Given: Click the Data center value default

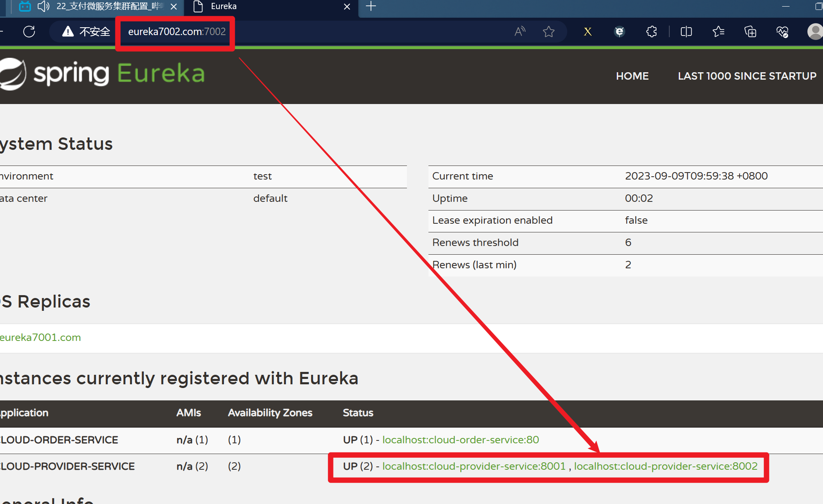Looking at the screenshot, I should coord(270,198).
